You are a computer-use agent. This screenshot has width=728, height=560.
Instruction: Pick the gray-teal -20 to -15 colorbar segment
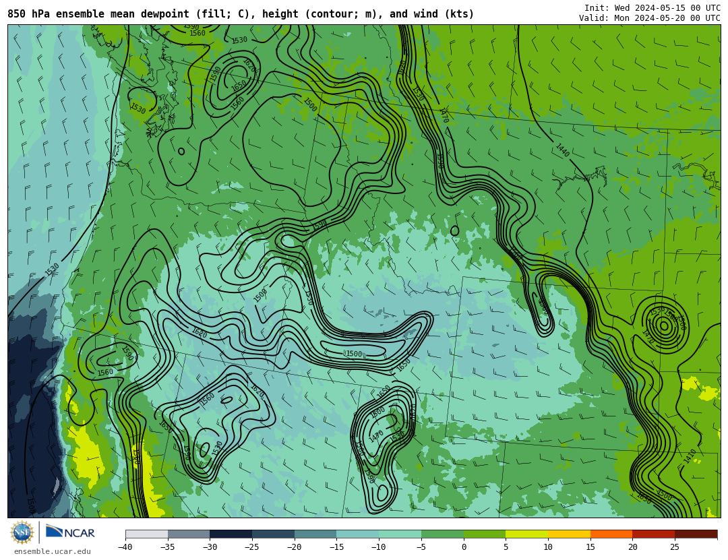(x=315, y=534)
